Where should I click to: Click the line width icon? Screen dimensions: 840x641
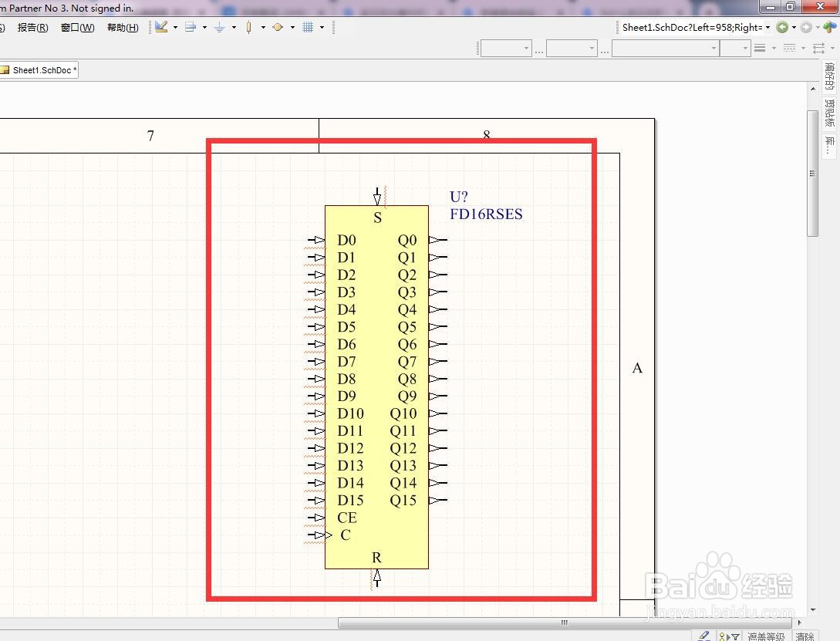(759, 48)
